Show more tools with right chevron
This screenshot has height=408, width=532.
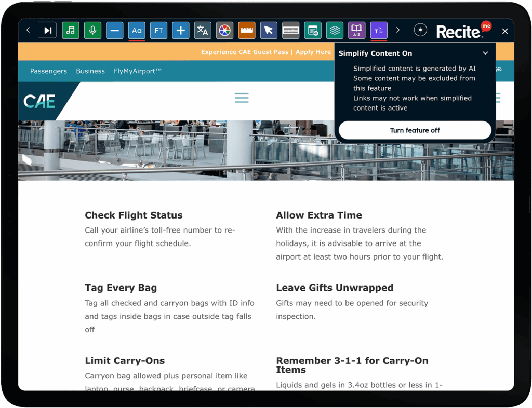coord(397,30)
